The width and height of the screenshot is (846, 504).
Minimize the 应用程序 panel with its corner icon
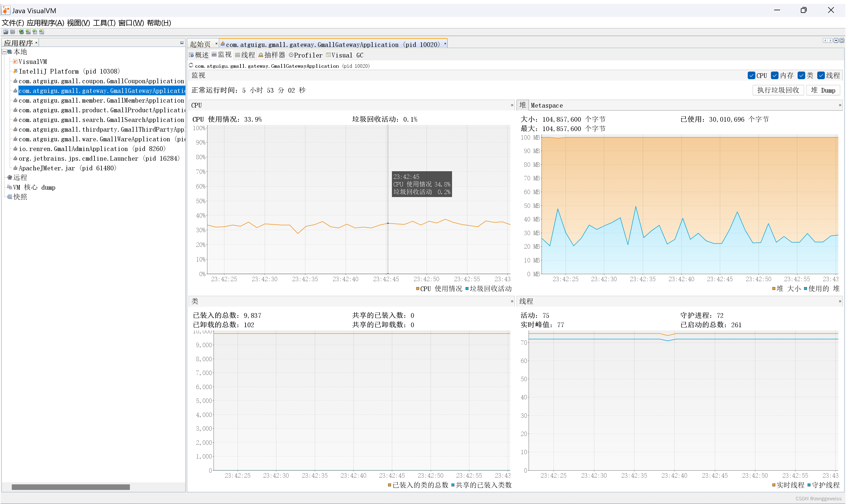(x=182, y=43)
